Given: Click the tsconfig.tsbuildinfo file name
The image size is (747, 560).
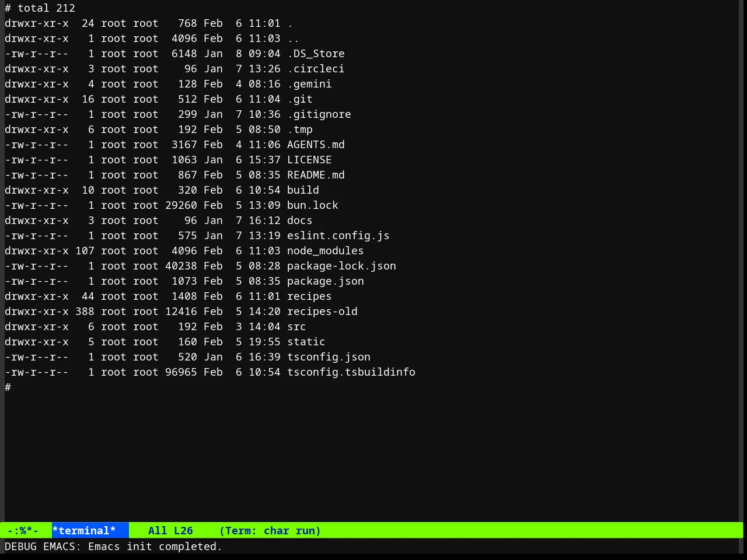Looking at the screenshot, I should [x=351, y=372].
